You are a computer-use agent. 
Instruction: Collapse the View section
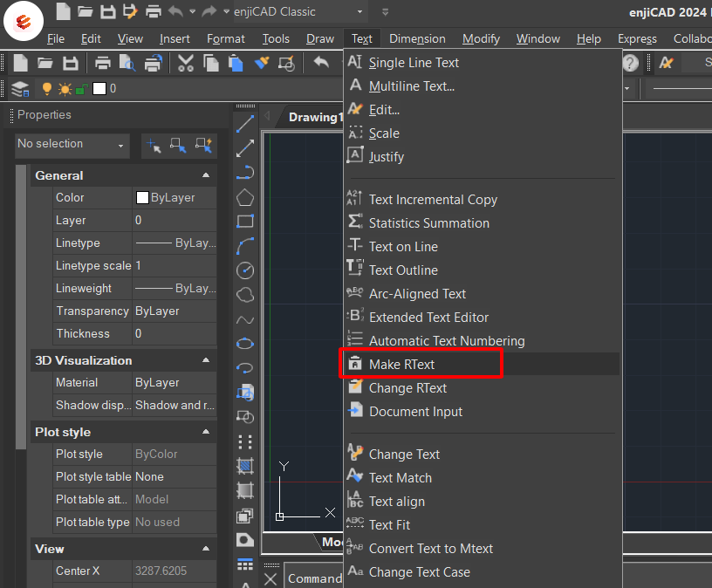click(x=206, y=549)
